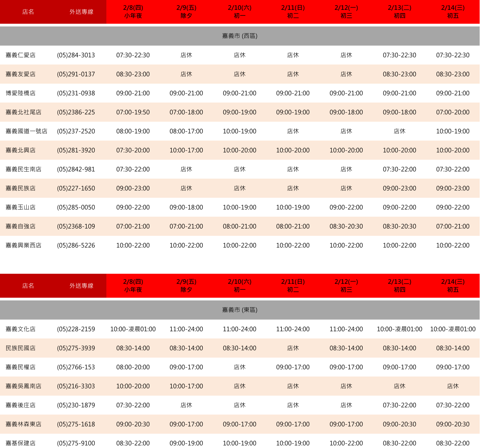Click 嘉義後庄店 store name

point(21,405)
